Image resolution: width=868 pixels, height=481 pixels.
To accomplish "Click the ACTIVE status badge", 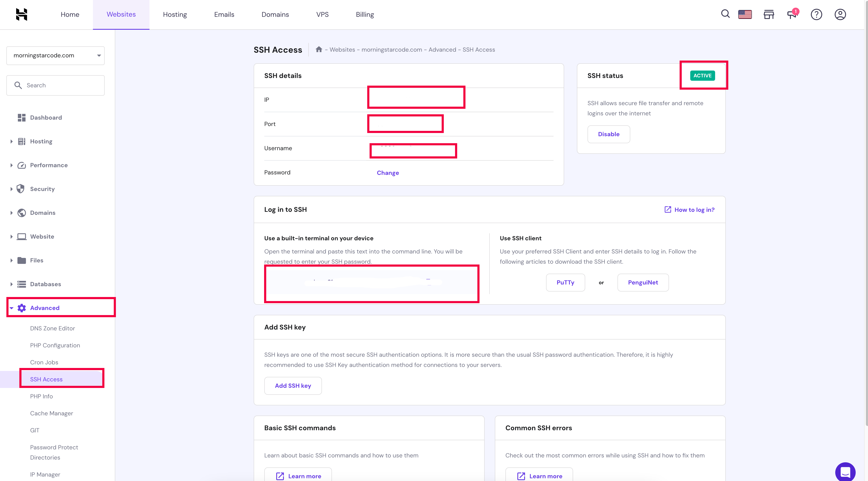I will (702, 75).
